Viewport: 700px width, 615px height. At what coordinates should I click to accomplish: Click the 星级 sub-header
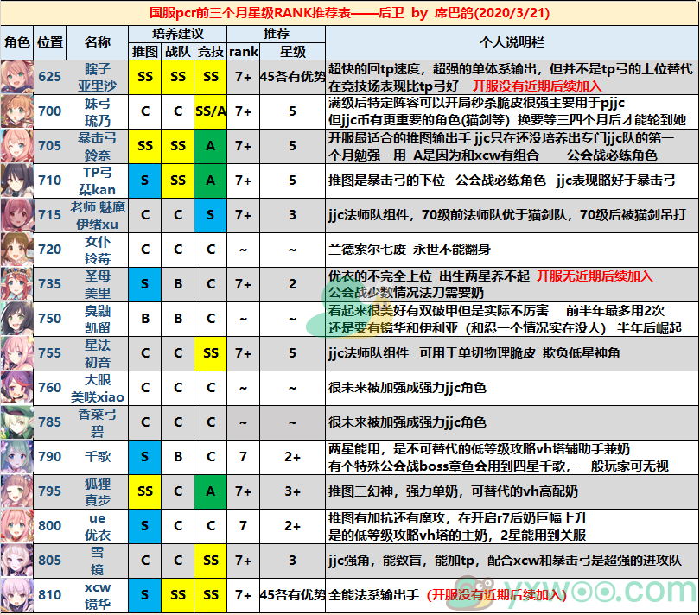tap(292, 51)
